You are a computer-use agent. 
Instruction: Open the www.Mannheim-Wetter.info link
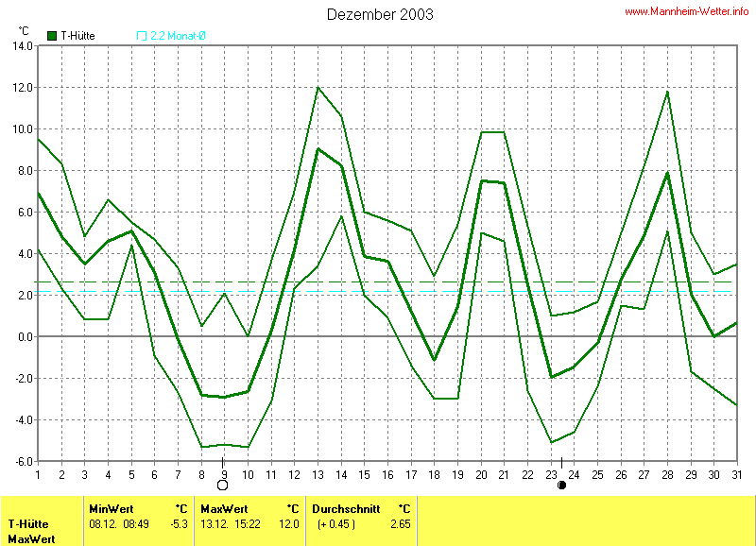click(x=686, y=11)
